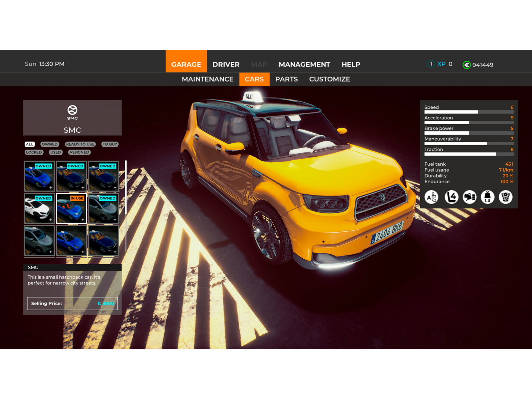Click the level 1 badge beside XP
The image size is (532, 399).
(x=431, y=64)
